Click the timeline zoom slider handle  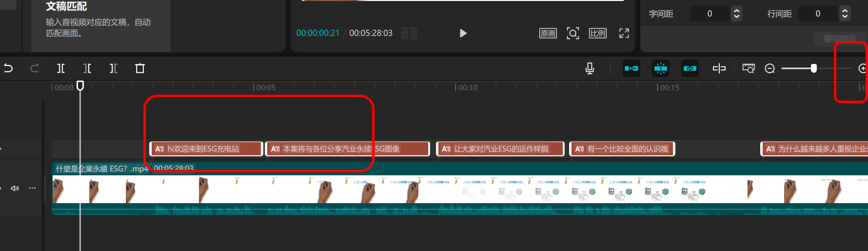813,68
